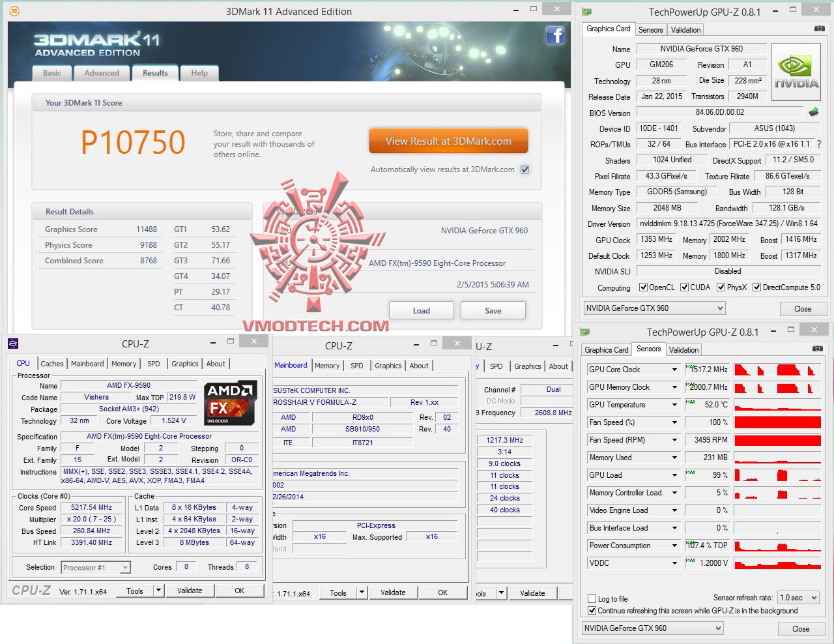Expand the GPU Load sensor dropdown

675,475
